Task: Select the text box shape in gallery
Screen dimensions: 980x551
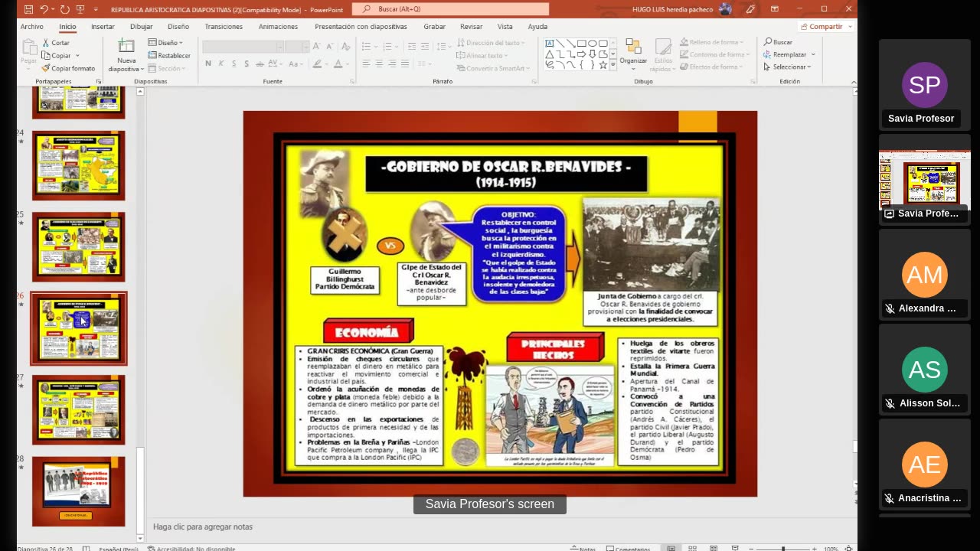Action: tap(550, 44)
